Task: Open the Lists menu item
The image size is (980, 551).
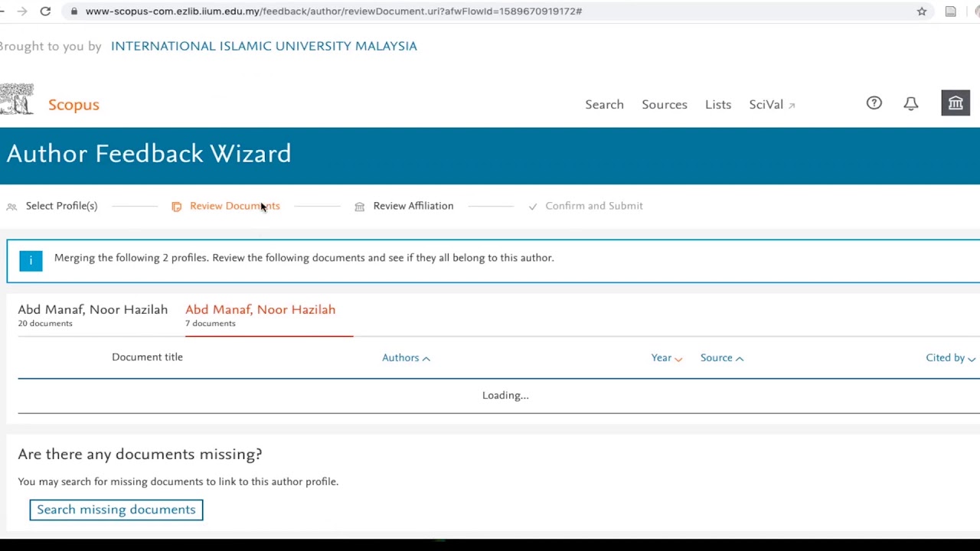Action: click(718, 105)
